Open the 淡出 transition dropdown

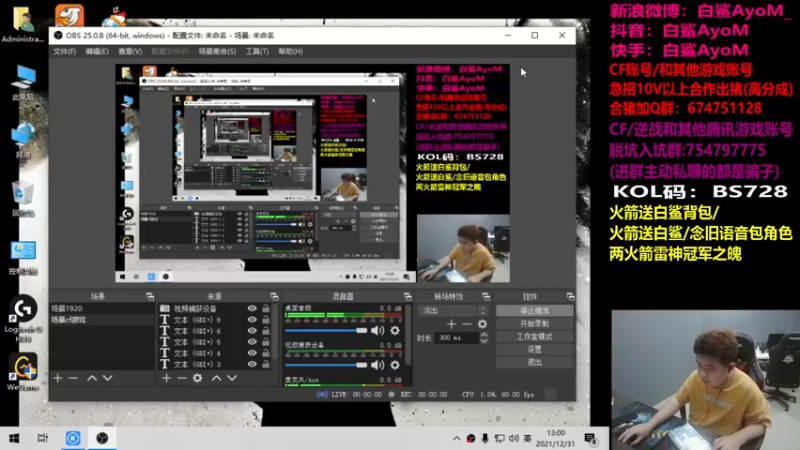click(x=453, y=310)
